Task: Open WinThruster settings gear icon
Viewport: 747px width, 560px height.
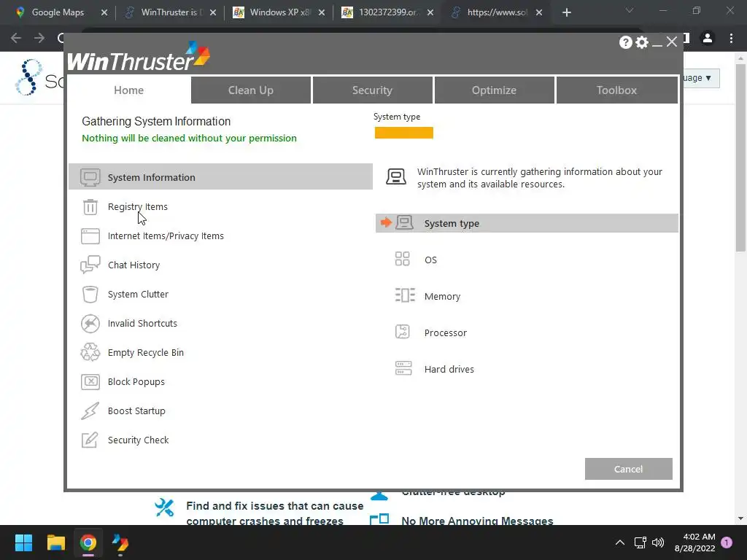Action: (642, 42)
